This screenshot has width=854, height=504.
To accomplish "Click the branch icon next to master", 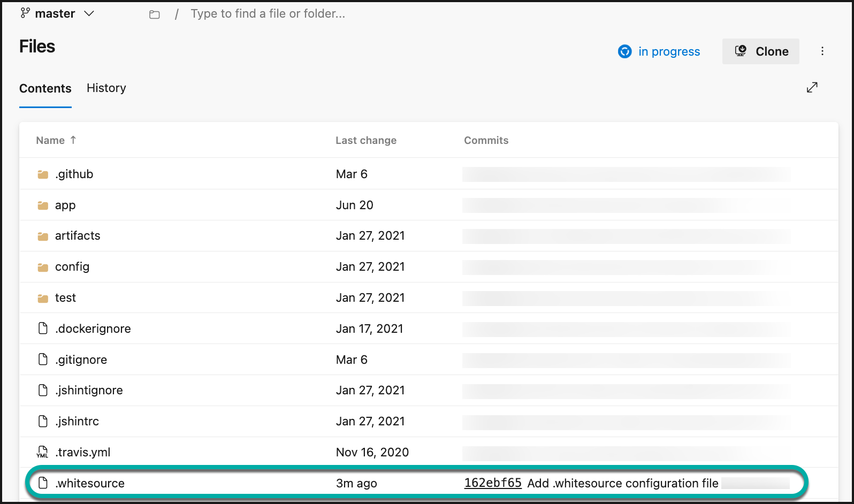I will 25,13.
